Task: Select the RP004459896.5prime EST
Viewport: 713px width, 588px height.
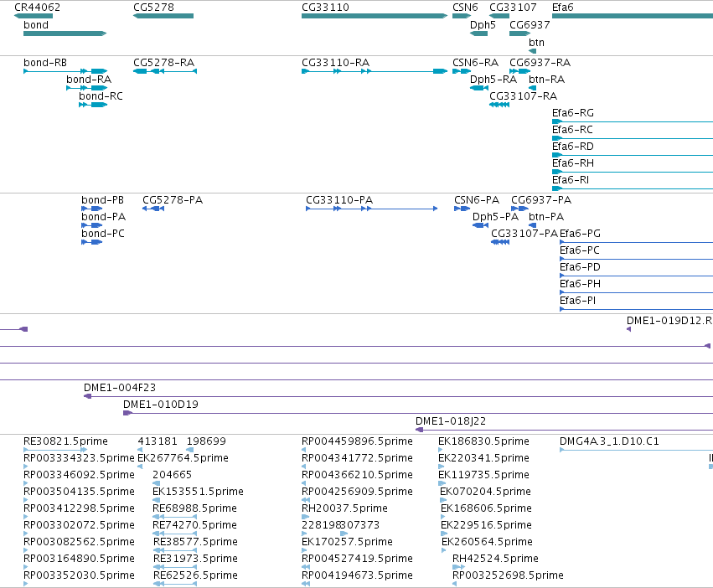Action: pyautogui.click(x=303, y=450)
